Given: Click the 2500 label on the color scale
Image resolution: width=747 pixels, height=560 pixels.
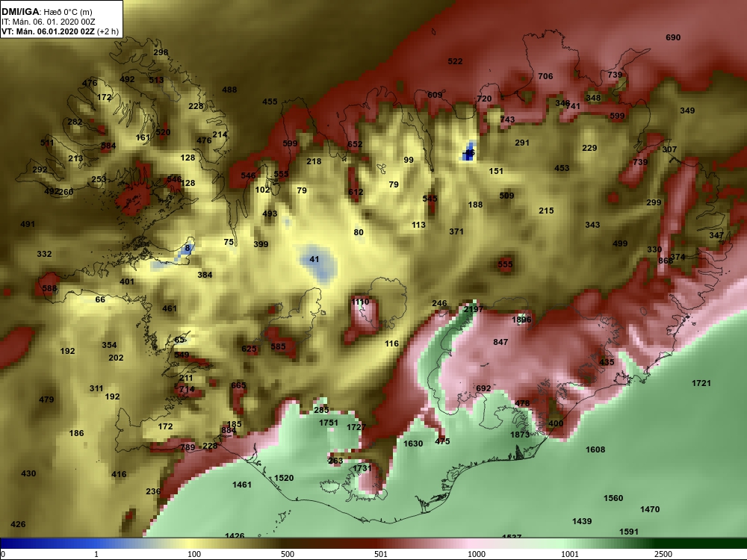Looking at the screenshot, I should tap(663, 554).
